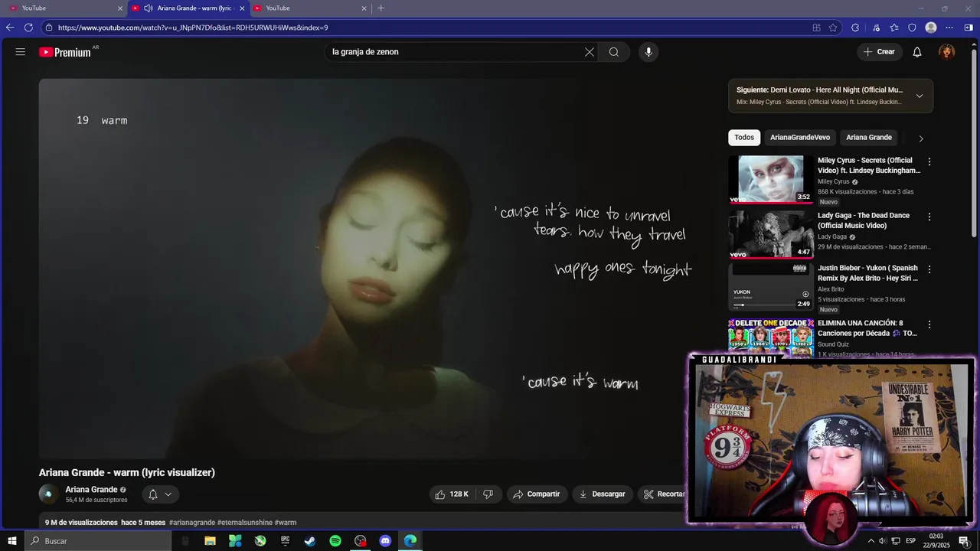Open more options for Lady Gaga Dead Dance
980x551 pixels.
click(929, 217)
